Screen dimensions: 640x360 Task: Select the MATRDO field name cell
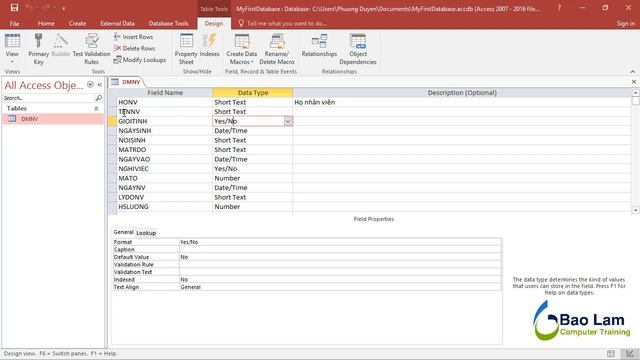click(164, 150)
